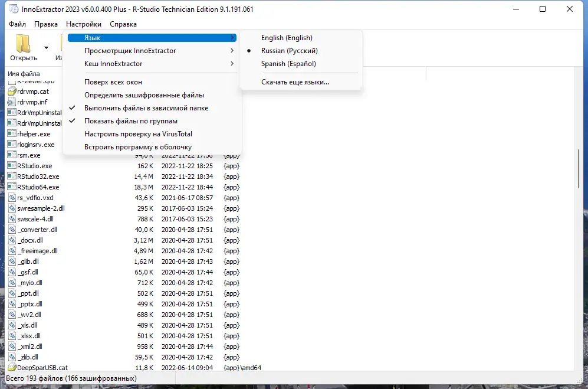The height and width of the screenshot is (389, 588).
Task: Maximize the InnoExtractor window
Action: pos(543,9)
